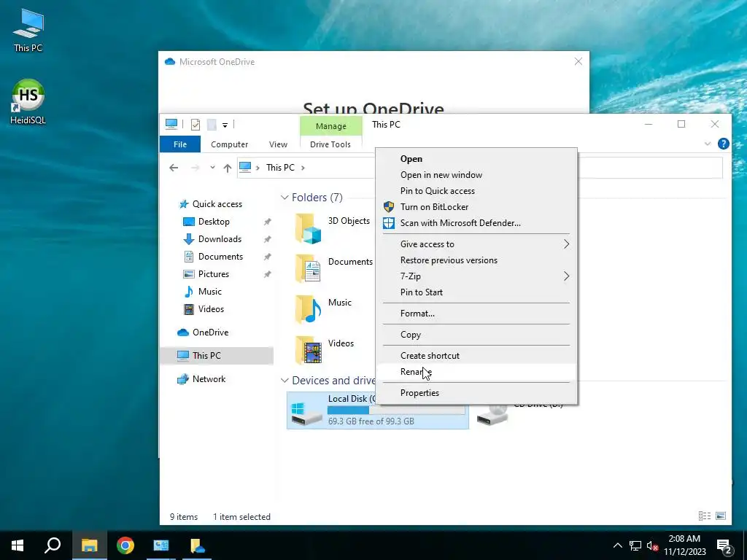This screenshot has width=747, height=560.
Task: Show hidden system tray icons
Action: point(617,545)
